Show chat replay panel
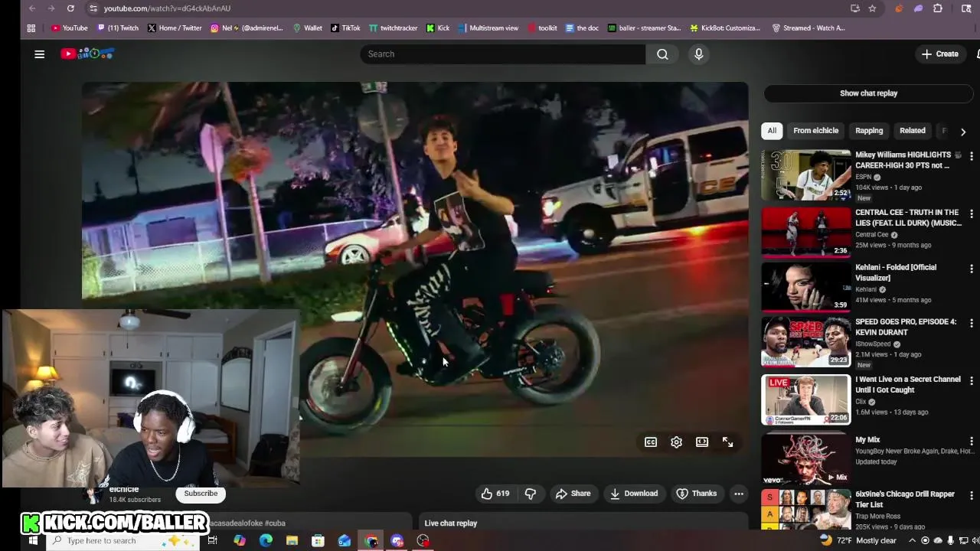Screen dimensions: 980x551 point(869,93)
